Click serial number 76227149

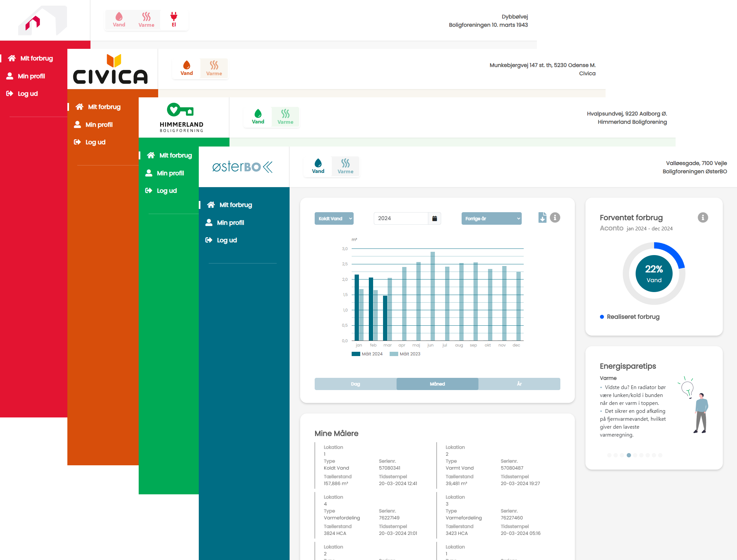(389, 518)
